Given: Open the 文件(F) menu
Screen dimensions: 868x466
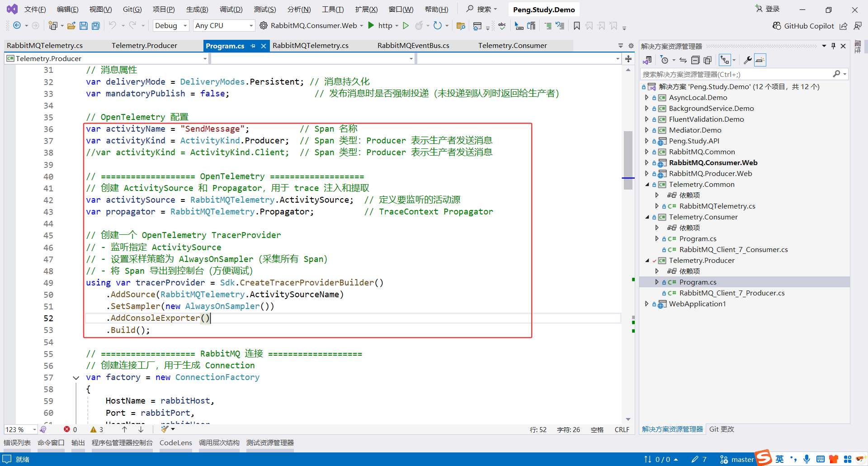Looking at the screenshot, I should [x=35, y=10].
